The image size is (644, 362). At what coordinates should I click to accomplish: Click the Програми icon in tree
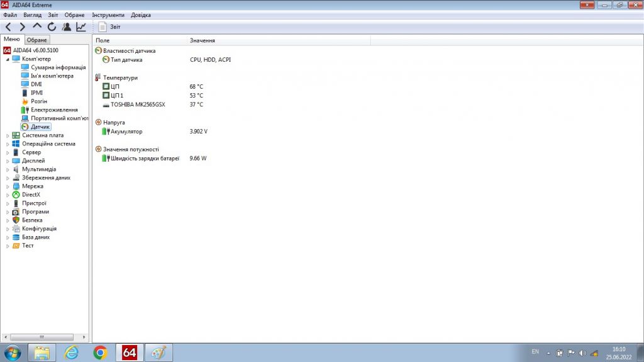tap(16, 212)
